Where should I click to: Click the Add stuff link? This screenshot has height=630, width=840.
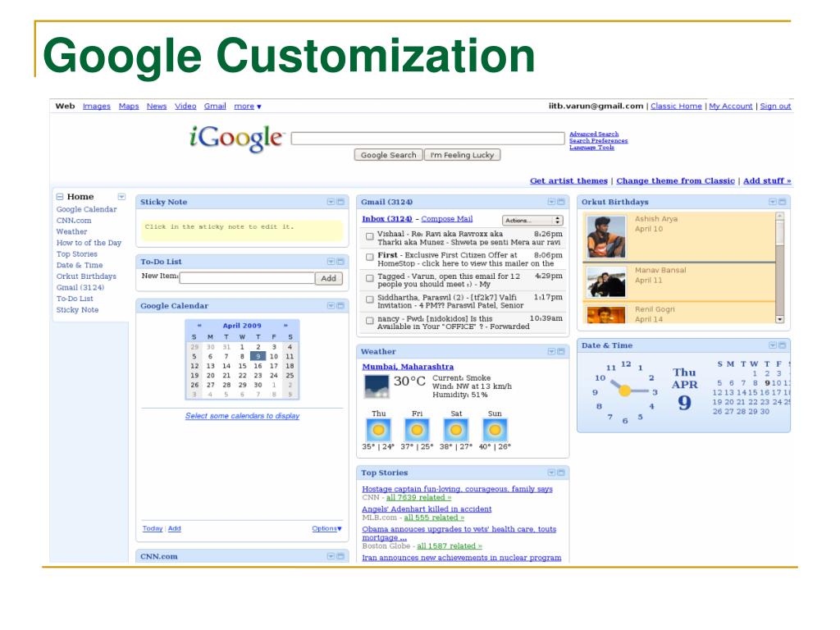767,180
